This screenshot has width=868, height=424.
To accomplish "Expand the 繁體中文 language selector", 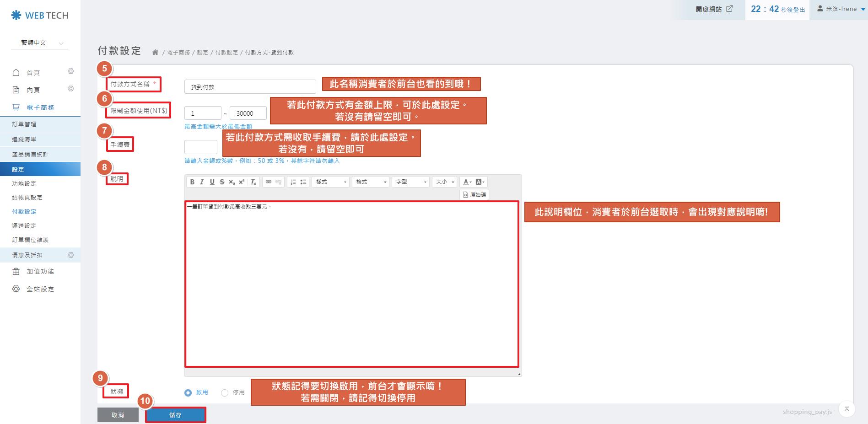I will 39,43.
